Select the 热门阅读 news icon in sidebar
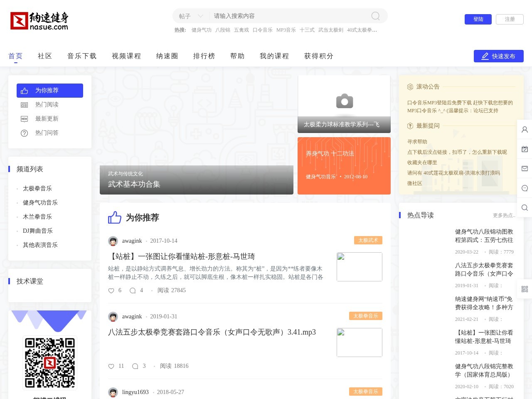The width and height of the screenshot is (532, 399). (25, 105)
